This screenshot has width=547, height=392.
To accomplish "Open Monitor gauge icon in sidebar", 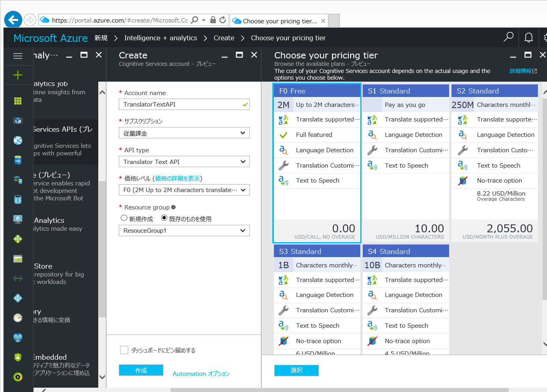I will pyautogui.click(x=18, y=318).
